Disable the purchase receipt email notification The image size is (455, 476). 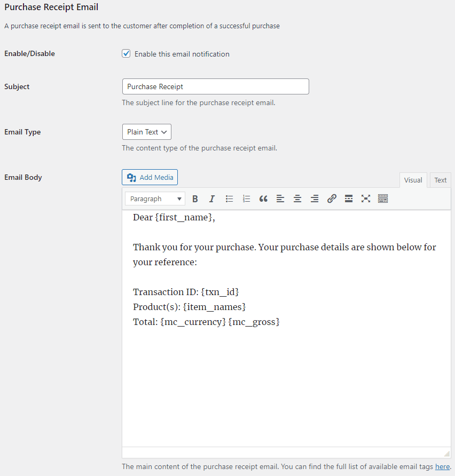[126, 53]
